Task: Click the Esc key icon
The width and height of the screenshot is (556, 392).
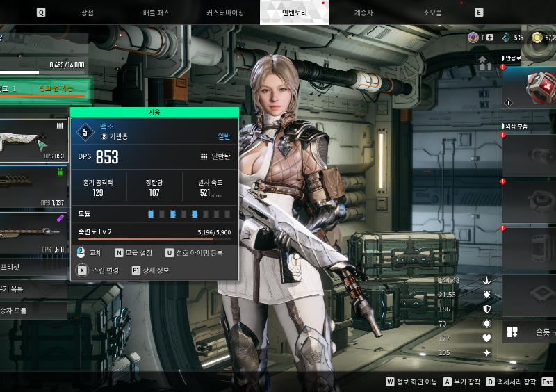Action: (x=547, y=382)
